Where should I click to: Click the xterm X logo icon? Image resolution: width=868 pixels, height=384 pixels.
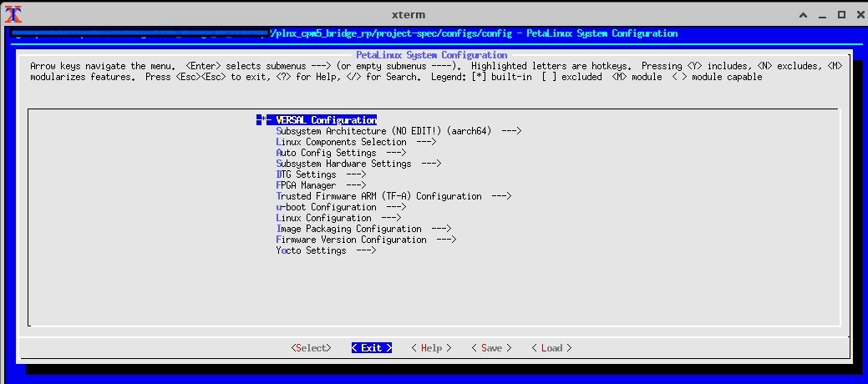click(12, 14)
